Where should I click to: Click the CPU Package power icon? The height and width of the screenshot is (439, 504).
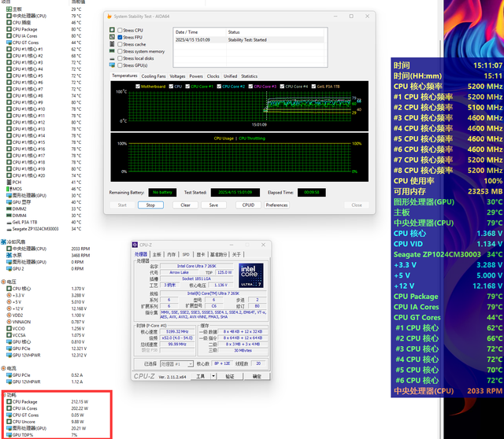pyautogui.click(x=9, y=402)
